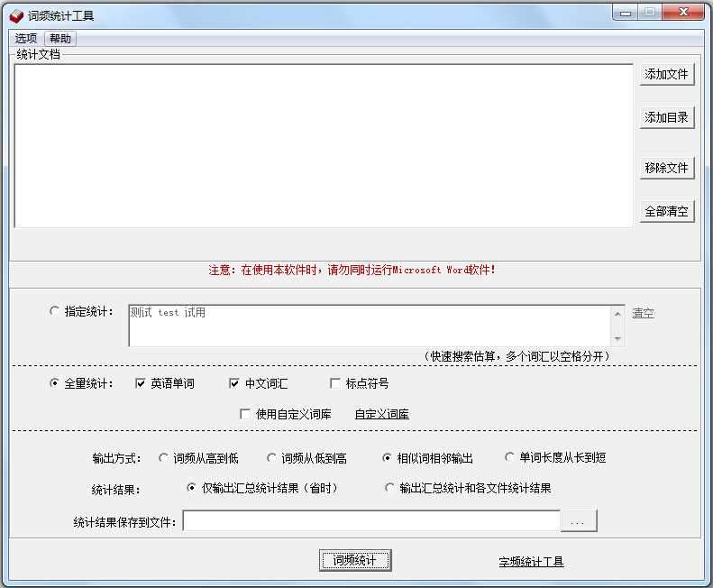
Task: Click the scroll down arrow of keyword box
Action: pyautogui.click(x=617, y=338)
